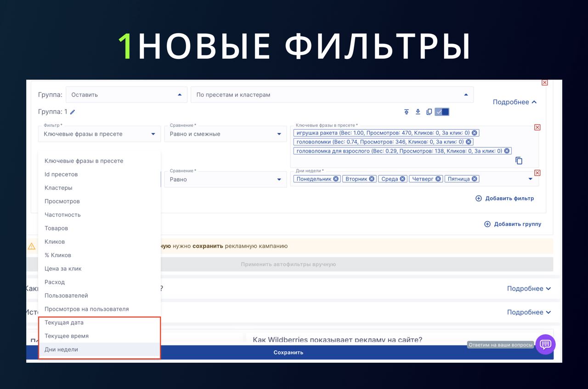Duplicate the group with the copy icon
This screenshot has height=389, width=588.
(x=429, y=112)
